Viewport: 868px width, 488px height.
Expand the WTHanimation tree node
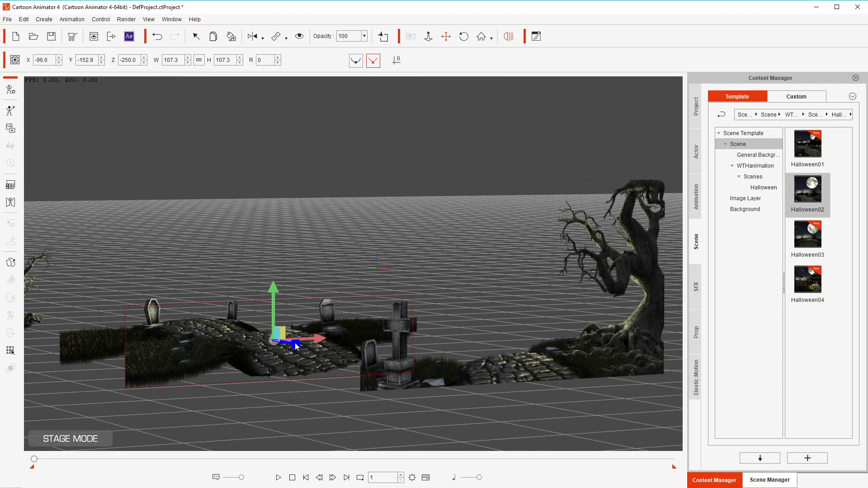coord(732,166)
